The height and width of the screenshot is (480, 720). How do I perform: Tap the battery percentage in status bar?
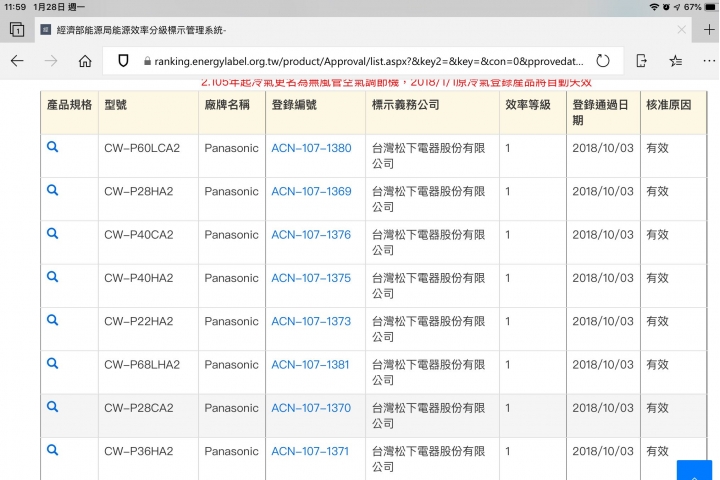692,7
